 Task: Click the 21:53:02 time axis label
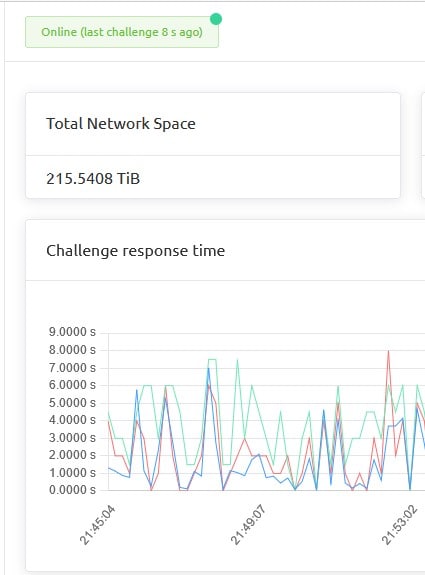pyautogui.click(x=399, y=525)
